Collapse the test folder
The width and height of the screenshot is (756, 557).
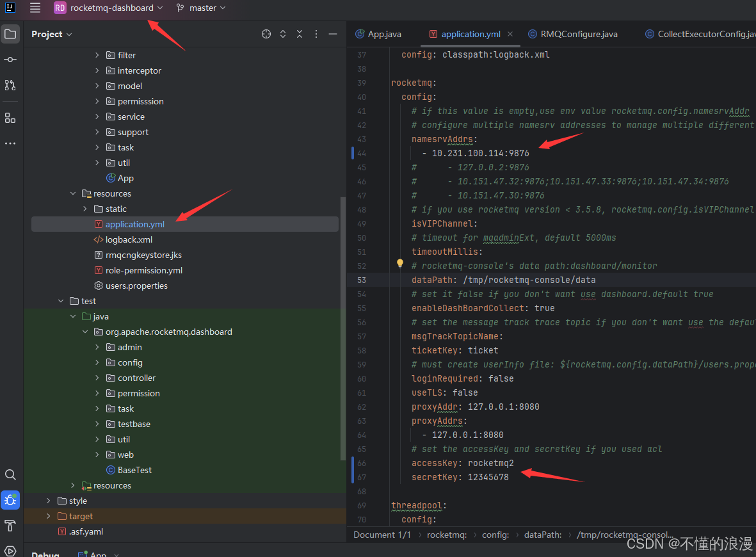tap(61, 302)
